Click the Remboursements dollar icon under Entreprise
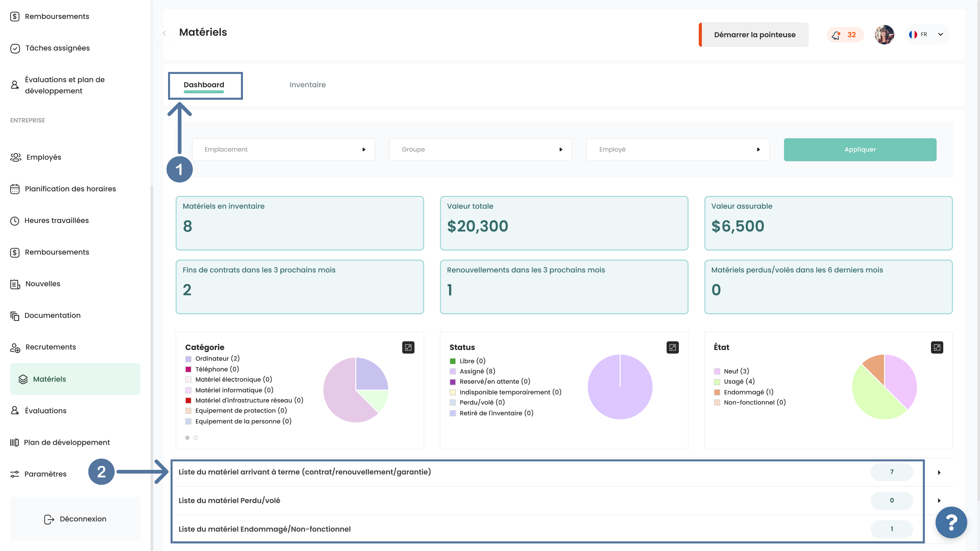Image resolution: width=980 pixels, height=551 pixels. click(15, 253)
